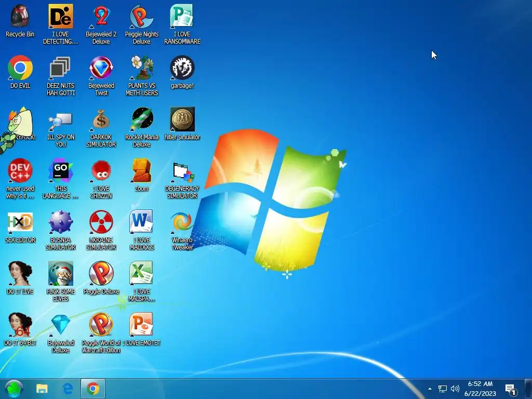Click the DEGENERACY SIMULATOR icon
This screenshot has width=532, height=399.
pyautogui.click(x=182, y=171)
